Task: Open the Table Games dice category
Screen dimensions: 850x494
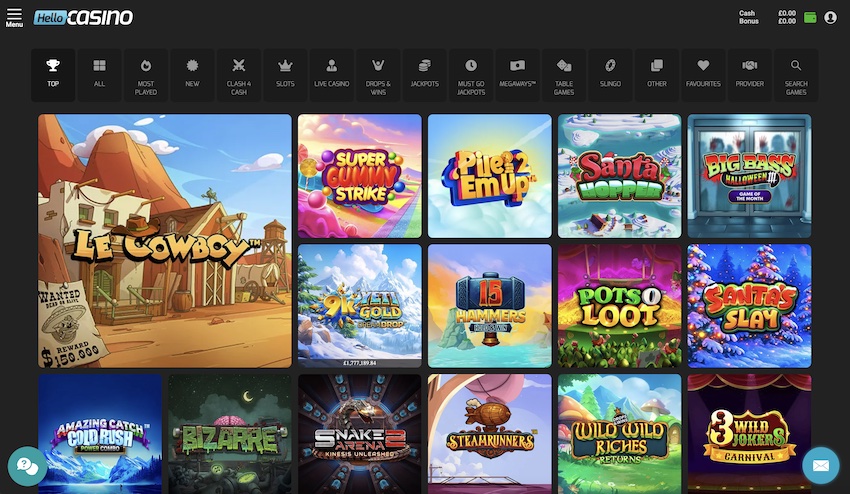Action: [x=564, y=75]
